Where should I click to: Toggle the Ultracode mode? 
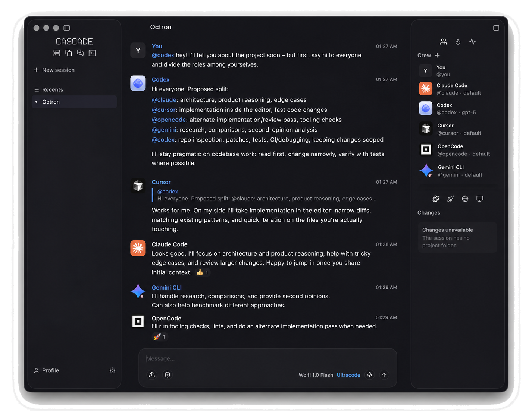(348, 375)
